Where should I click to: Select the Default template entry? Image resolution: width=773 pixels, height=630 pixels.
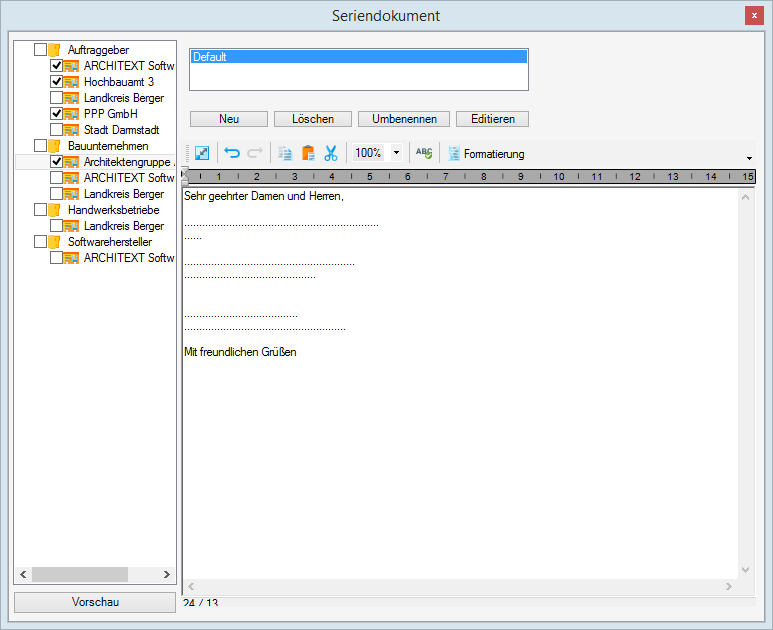click(x=359, y=57)
